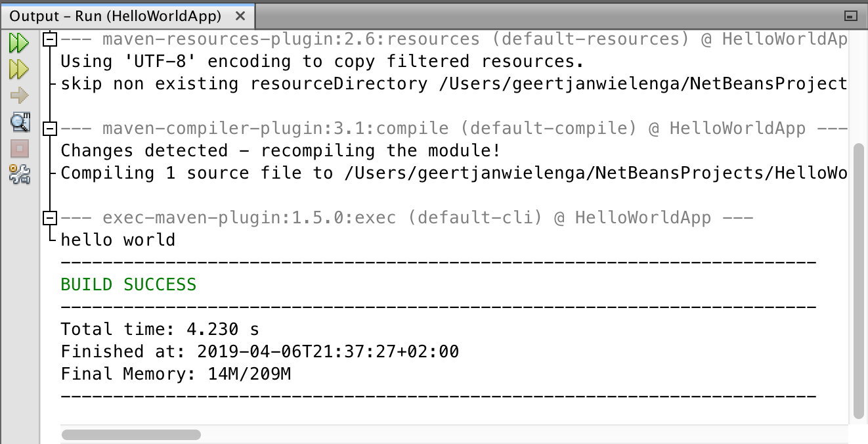The image size is (868, 444).
Task: Collapse the exec-maven-plugin output section
Action: coord(50,218)
